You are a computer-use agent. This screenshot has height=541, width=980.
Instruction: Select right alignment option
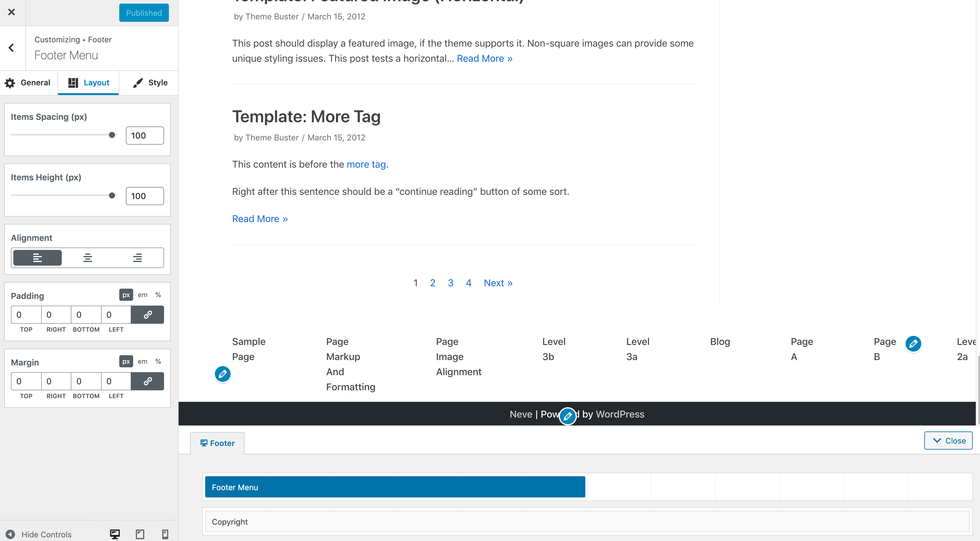click(137, 257)
